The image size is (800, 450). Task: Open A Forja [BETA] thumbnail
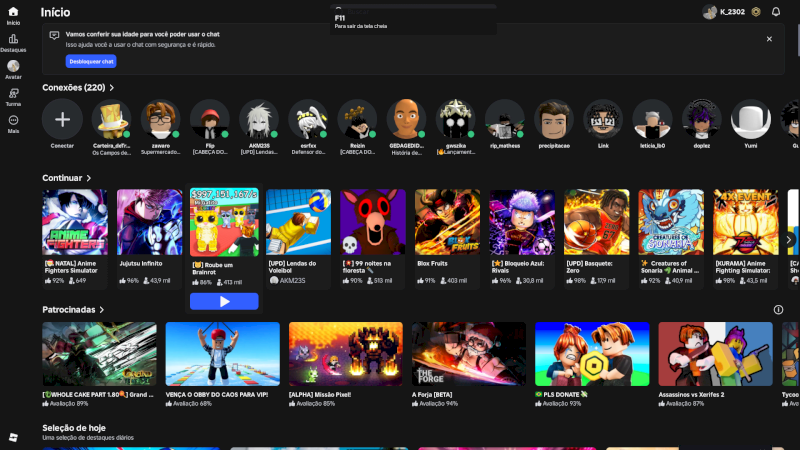click(x=469, y=354)
